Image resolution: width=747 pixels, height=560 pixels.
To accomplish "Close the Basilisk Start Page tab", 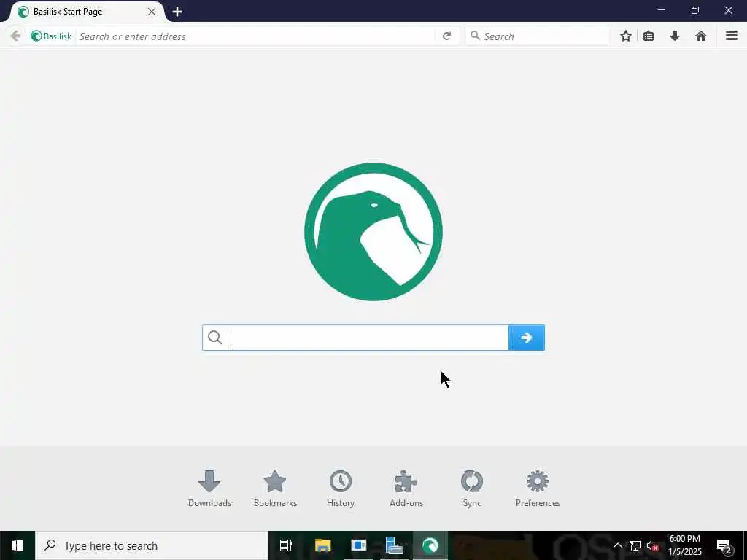I will tap(152, 12).
